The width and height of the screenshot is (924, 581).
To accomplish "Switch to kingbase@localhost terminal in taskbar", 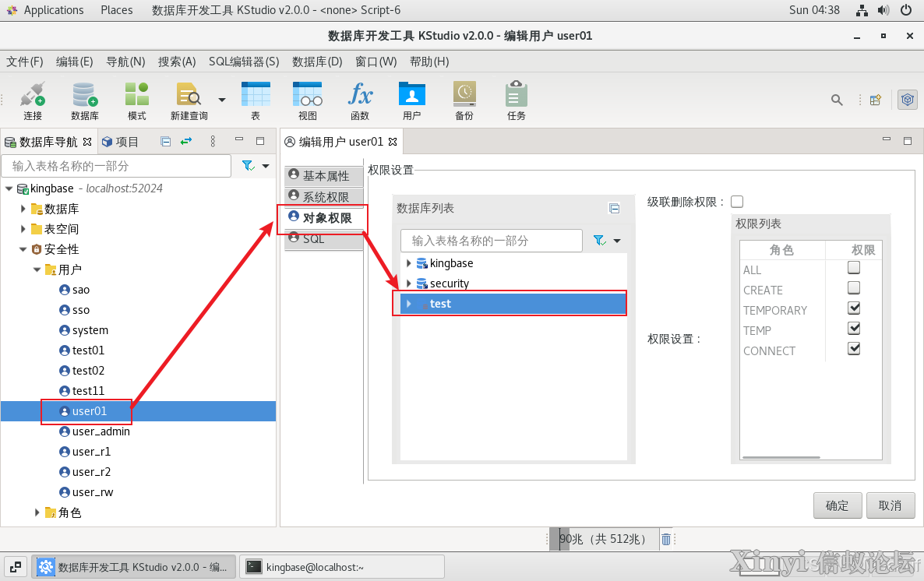I will point(342,567).
